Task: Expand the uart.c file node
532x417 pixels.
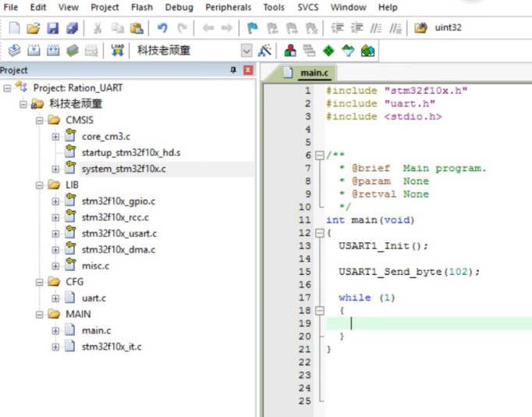Action: [55, 298]
